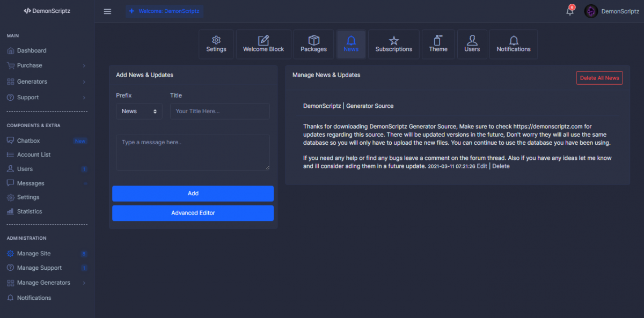Open the Welcome Block edit icon tab
The height and width of the screenshot is (318, 644).
[x=264, y=44]
